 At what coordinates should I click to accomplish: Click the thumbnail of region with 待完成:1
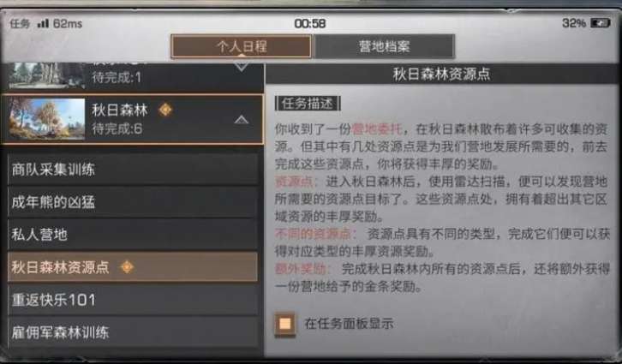(x=47, y=75)
